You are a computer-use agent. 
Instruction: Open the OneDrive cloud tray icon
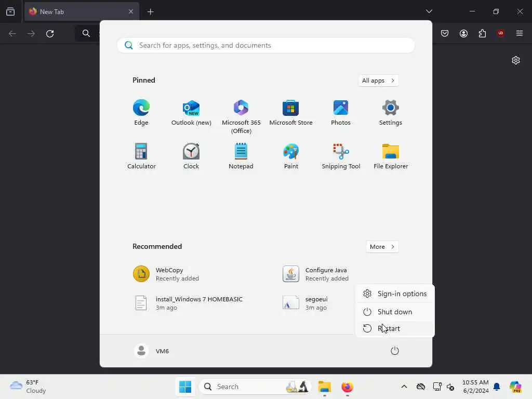click(x=421, y=387)
